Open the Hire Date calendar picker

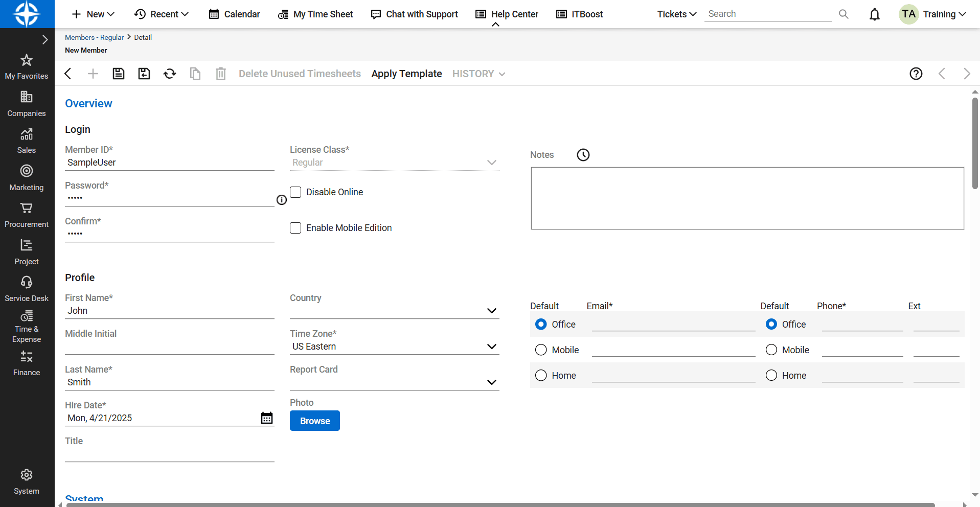(x=267, y=418)
